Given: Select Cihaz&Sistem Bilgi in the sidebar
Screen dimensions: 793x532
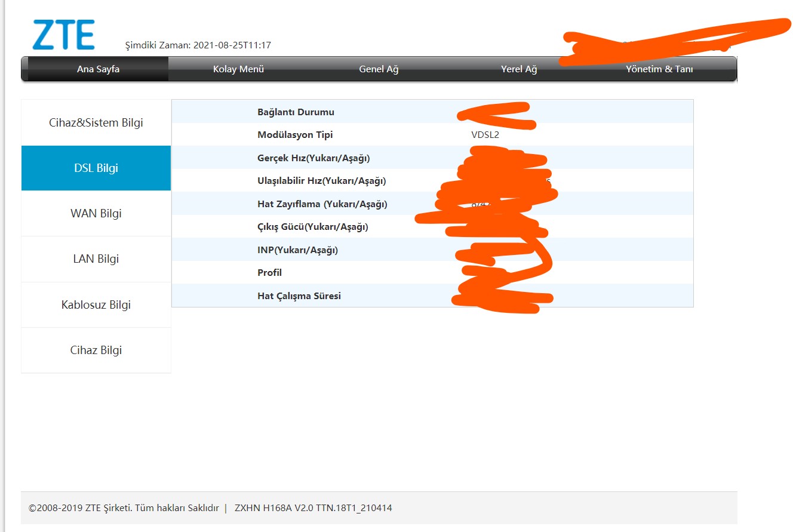Looking at the screenshot, I should [x=96, y=123].
